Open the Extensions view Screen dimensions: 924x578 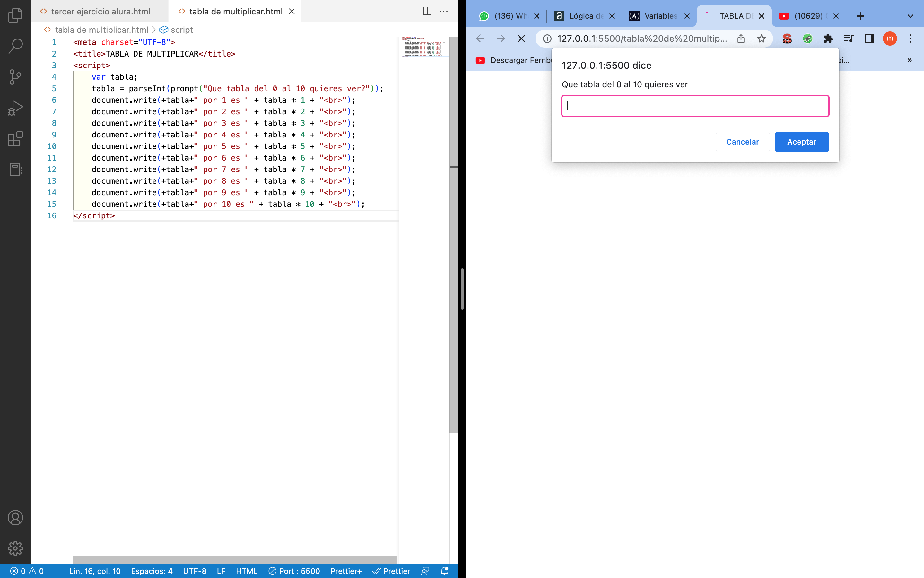15,139
